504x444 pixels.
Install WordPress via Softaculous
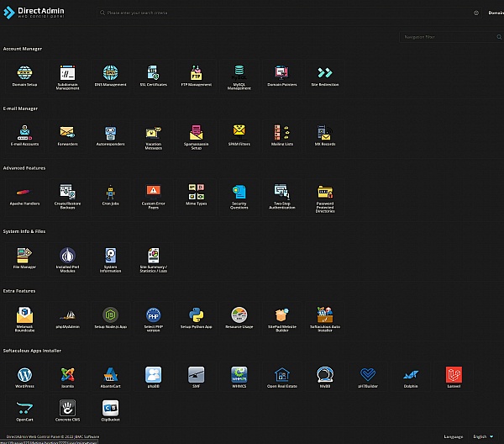click(x=24, y=377)
